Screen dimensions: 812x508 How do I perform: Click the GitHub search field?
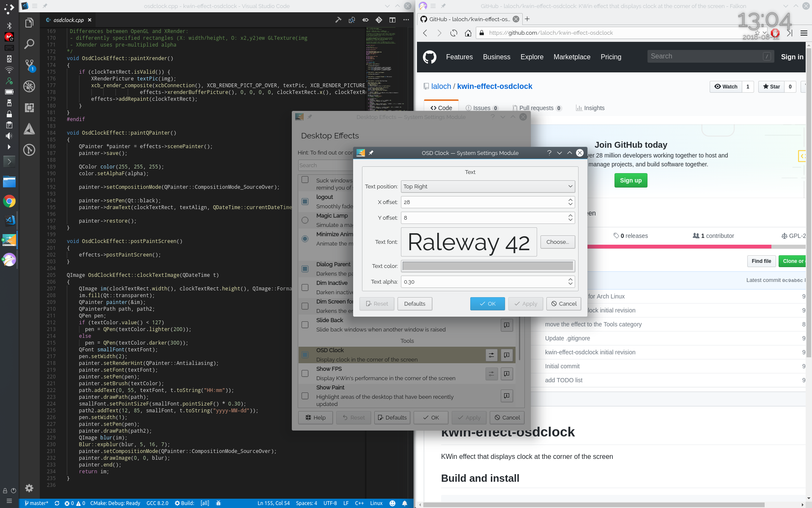click(x=710, y=56)
